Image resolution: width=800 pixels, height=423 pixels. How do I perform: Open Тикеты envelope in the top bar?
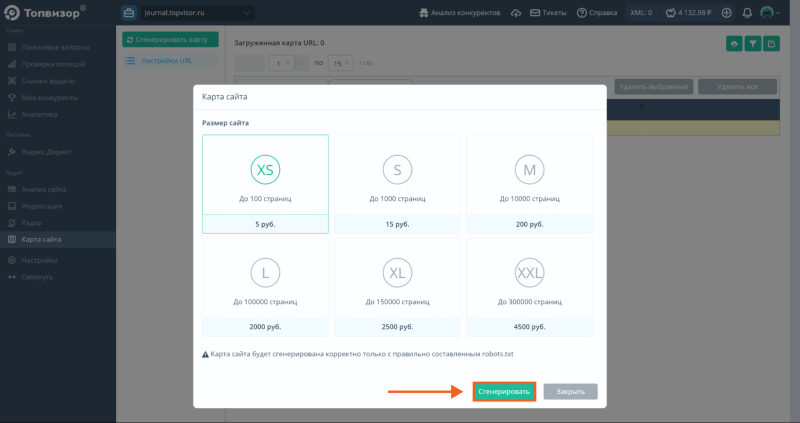pyautogui.click(x=549, y=13)
